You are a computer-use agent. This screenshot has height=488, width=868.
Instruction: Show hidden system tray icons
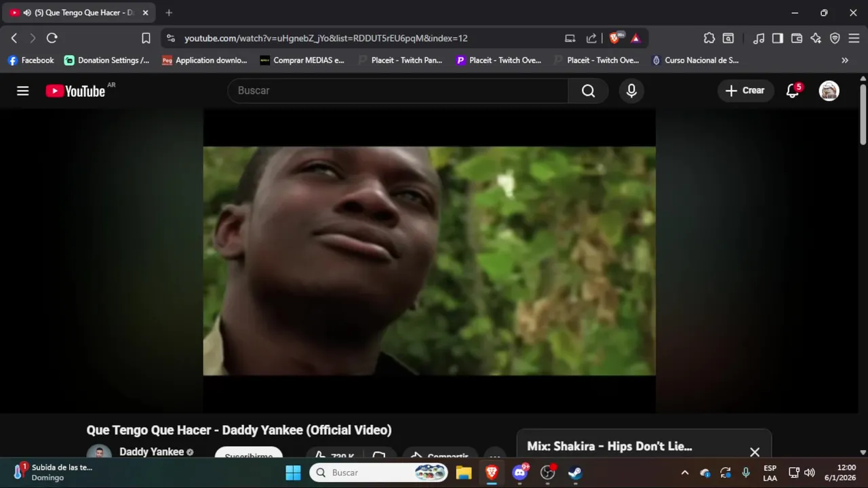tap(685, 472)
